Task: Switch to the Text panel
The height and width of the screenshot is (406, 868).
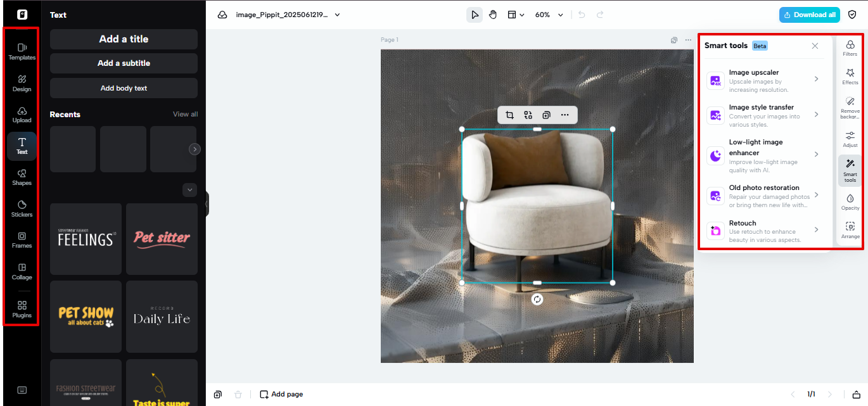Action: [x=21, y=146]
